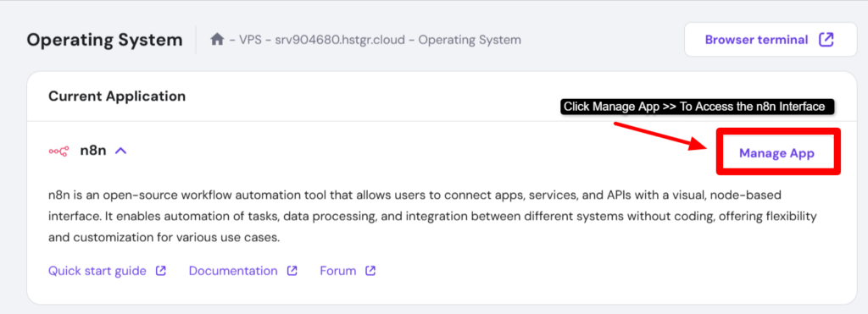Viewport: 868px width, 314px height.
Task: Click the srv904680.hstgr.cloud breadcrumb item
Action: pyautogui.click(x=339, y=40)
